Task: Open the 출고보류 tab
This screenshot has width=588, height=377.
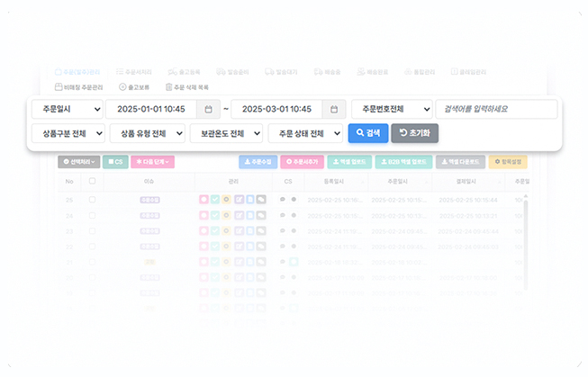Action: [x=134, y=87]
